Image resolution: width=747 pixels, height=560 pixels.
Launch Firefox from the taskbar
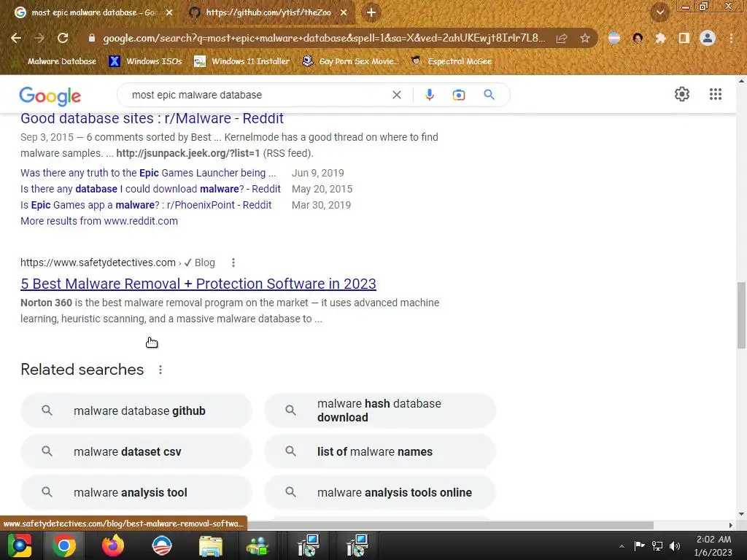coord(113,545)
